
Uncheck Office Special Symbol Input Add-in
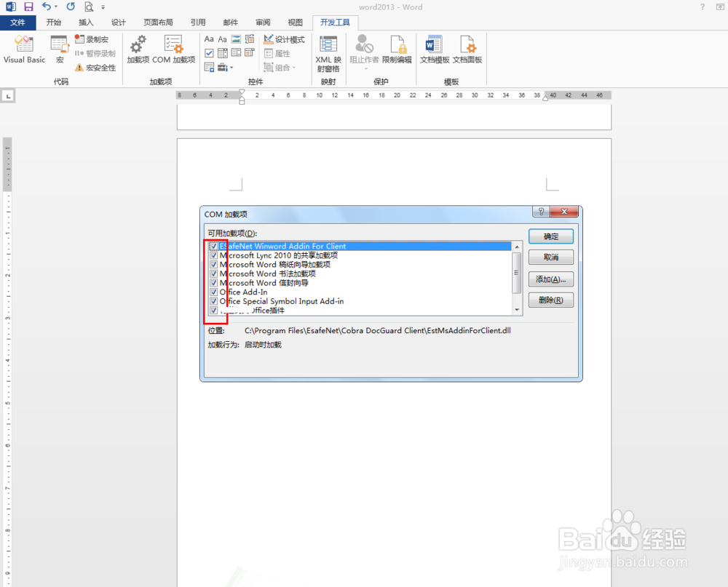pos(213,301)
